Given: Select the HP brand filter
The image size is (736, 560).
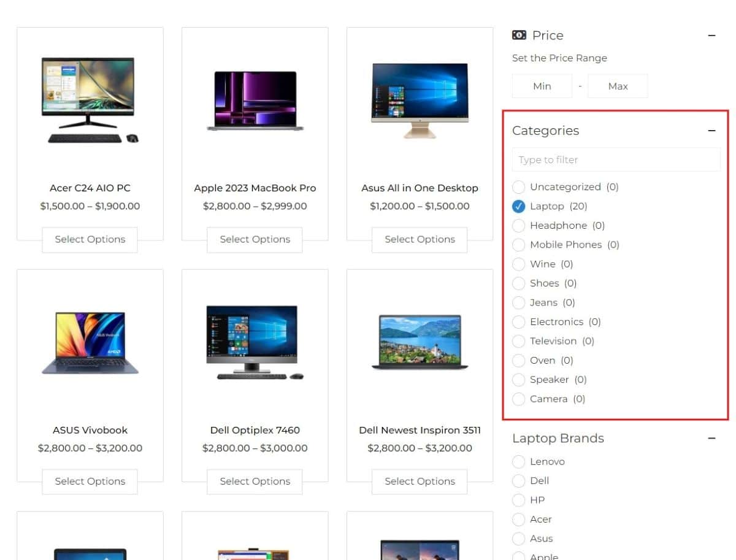Looking at the screenshot, I should coord(519,500).
